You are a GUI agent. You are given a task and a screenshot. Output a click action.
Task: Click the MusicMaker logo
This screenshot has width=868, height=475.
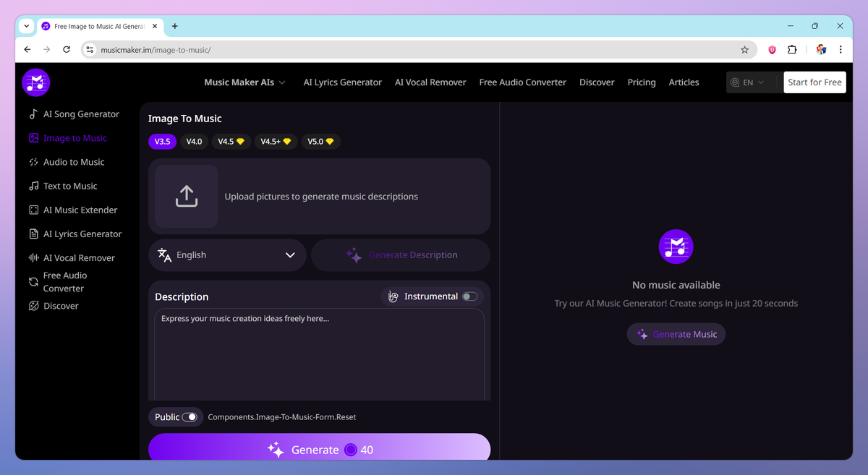click(x=36, y=82)
